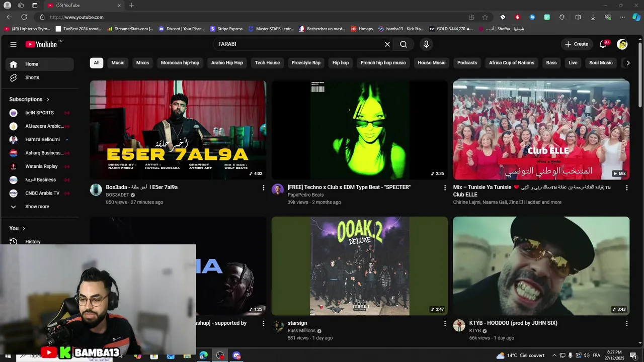Viewport: 644px width, 362px height.
Task: Open Windows notification center icon
Action: [x=633, y=355]
